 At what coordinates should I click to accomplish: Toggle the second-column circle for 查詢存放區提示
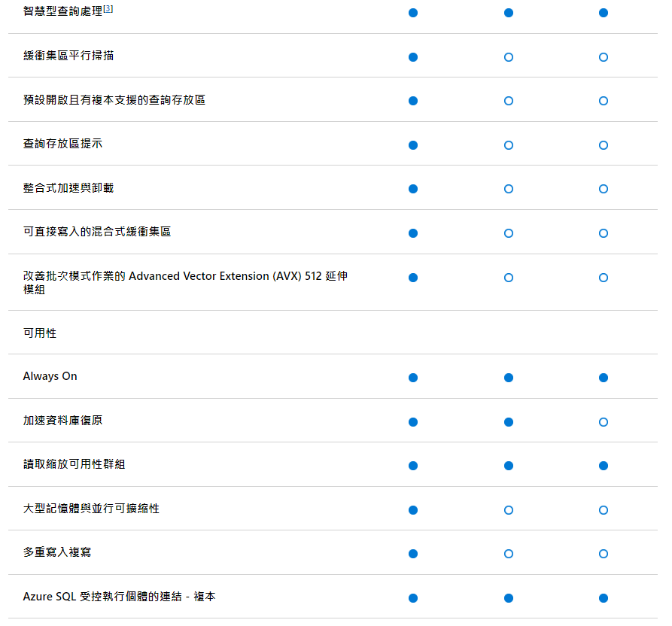(509, 144)
